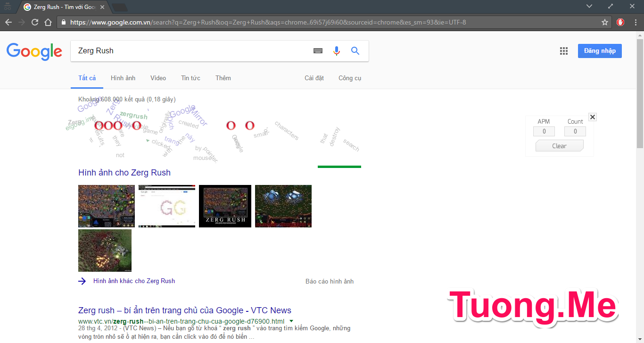The image size is (644, 343).
Task: Open the VTC News Zerg rush result
Action: pos(185,310)
